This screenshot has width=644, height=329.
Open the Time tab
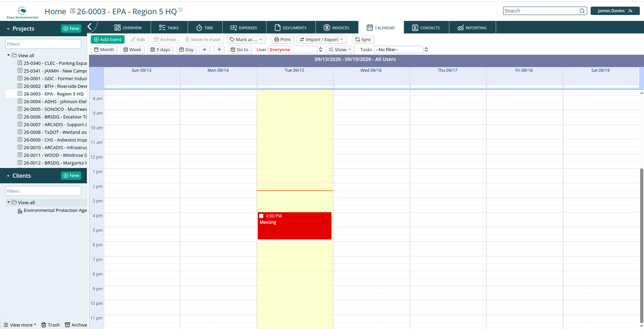[x=205, y=28]
